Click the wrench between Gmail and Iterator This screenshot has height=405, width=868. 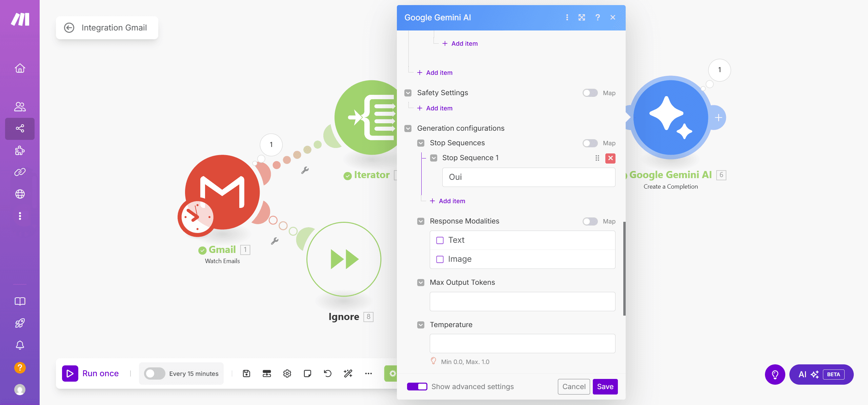click(x=305, y=170)
